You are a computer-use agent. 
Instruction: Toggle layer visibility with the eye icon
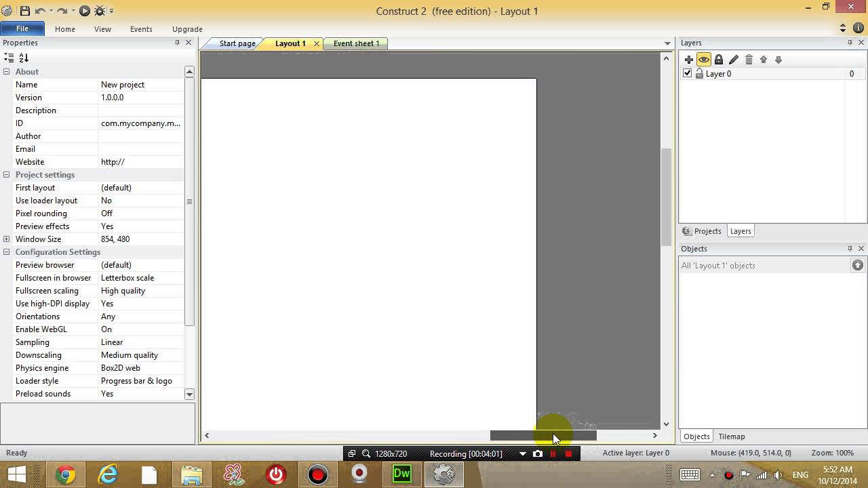click(x=704, y=60)
